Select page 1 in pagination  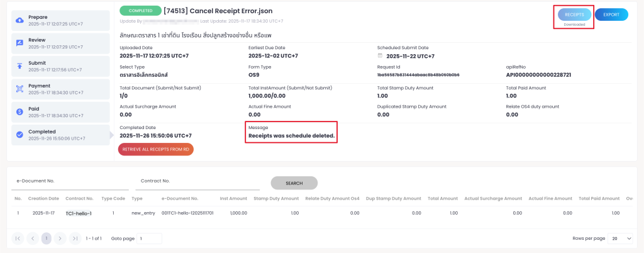[x=47, y=239]
